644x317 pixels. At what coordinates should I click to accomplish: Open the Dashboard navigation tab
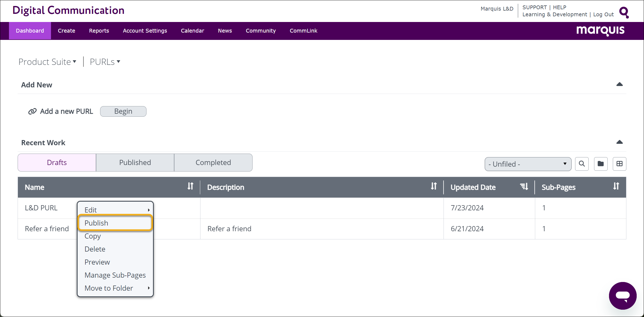click(30, 31)
